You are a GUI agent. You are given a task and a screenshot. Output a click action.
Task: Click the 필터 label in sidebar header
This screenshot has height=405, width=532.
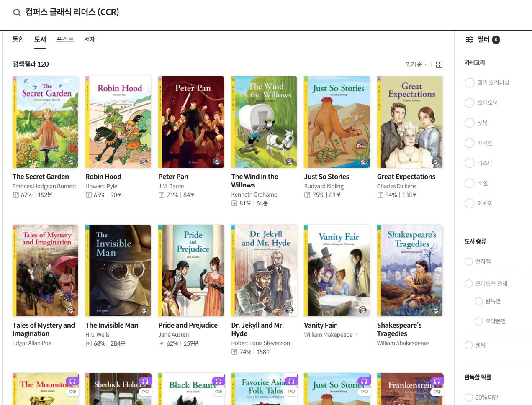coord(483,39)
